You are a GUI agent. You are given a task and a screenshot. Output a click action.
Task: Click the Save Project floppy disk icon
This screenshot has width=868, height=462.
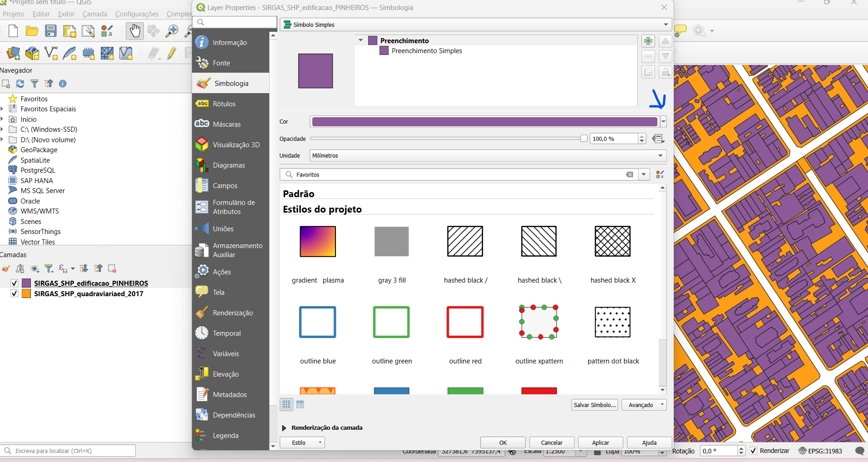click(51, 31)
